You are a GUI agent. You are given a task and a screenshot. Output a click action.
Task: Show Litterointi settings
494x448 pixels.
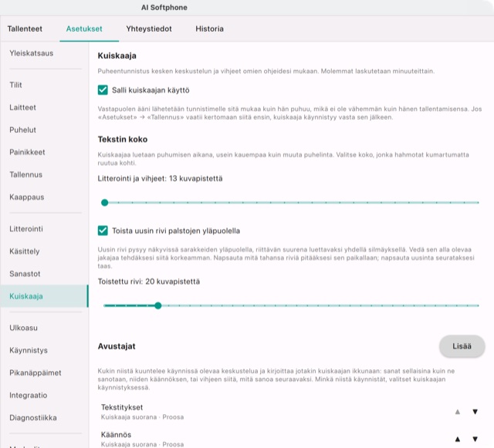tap(44, 229)
